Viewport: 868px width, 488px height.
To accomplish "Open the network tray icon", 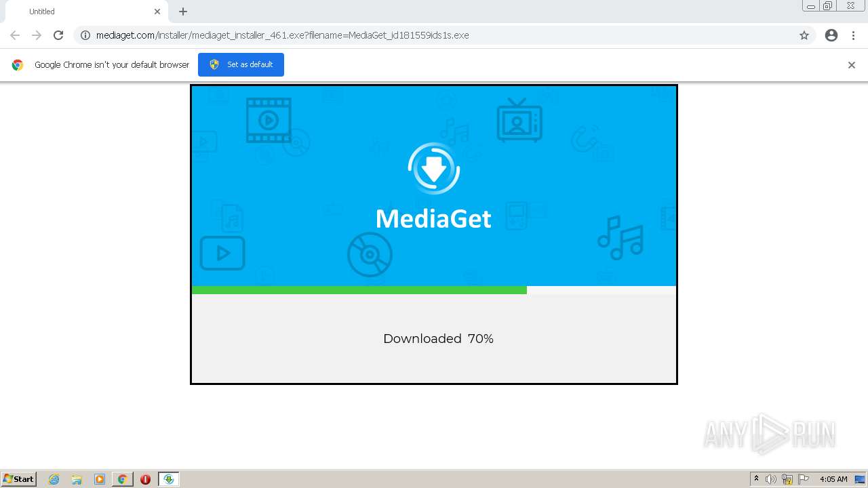I will tap(787, 479).
